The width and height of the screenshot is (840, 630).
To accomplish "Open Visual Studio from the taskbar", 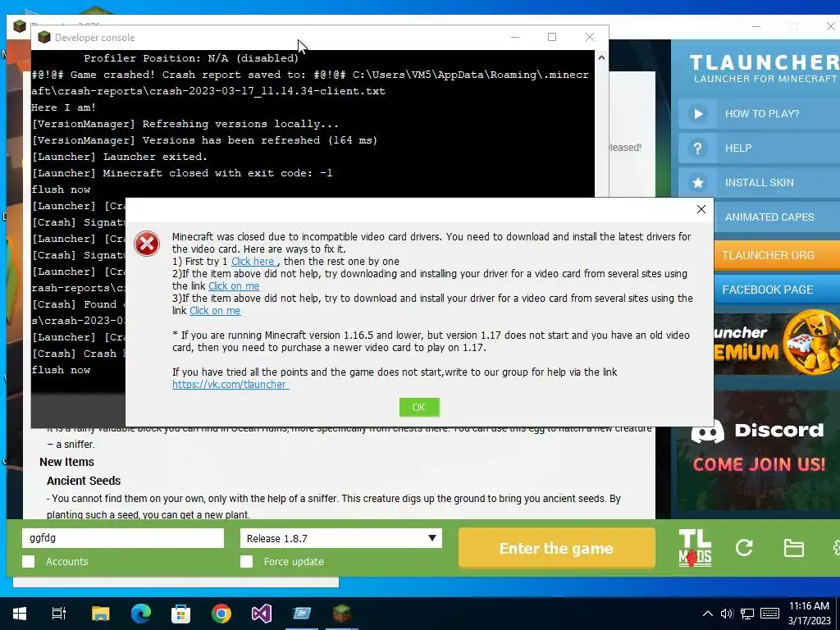I will (x=262, y=614).
